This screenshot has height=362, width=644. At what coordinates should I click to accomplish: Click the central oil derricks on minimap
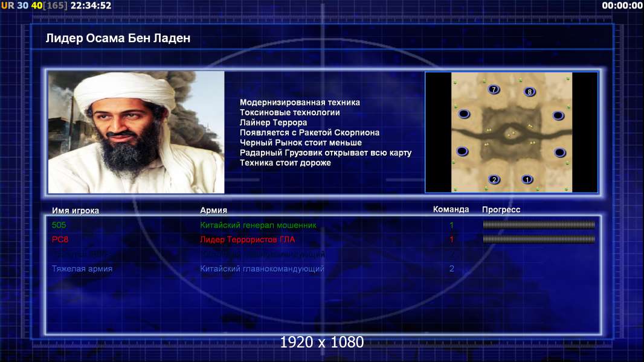pyautogui.click(x=511, y=134)
